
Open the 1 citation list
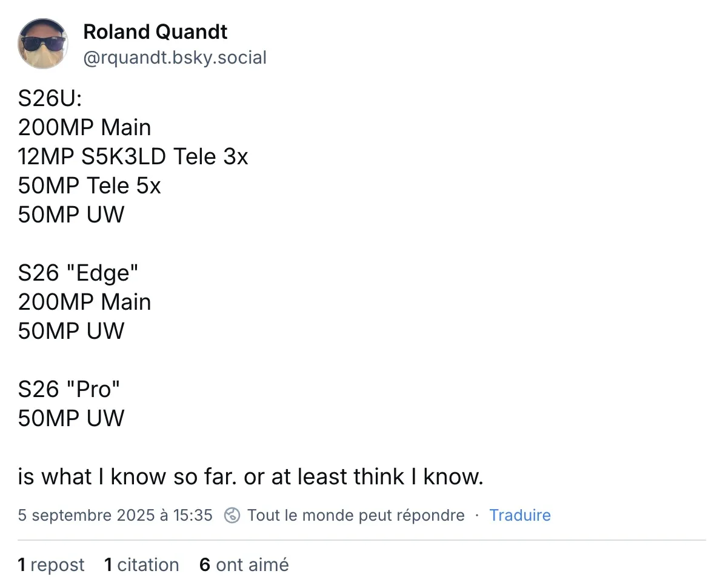tap(141, 565)
